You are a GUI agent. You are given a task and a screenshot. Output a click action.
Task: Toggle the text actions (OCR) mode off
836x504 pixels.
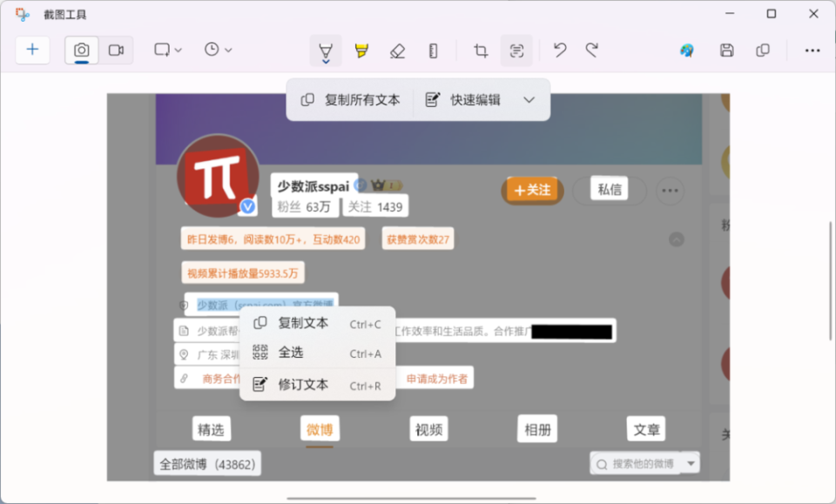click(x=516, y=50)
